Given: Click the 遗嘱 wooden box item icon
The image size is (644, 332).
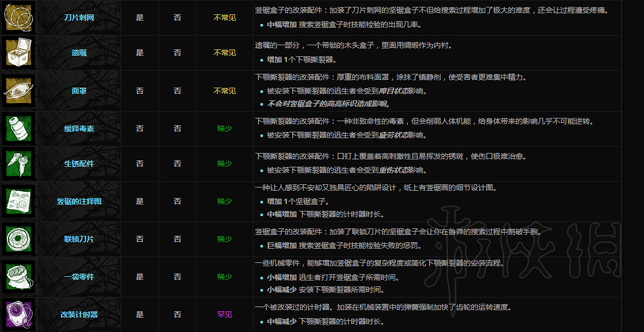Looking at the screenshot, I should [19, 53].
